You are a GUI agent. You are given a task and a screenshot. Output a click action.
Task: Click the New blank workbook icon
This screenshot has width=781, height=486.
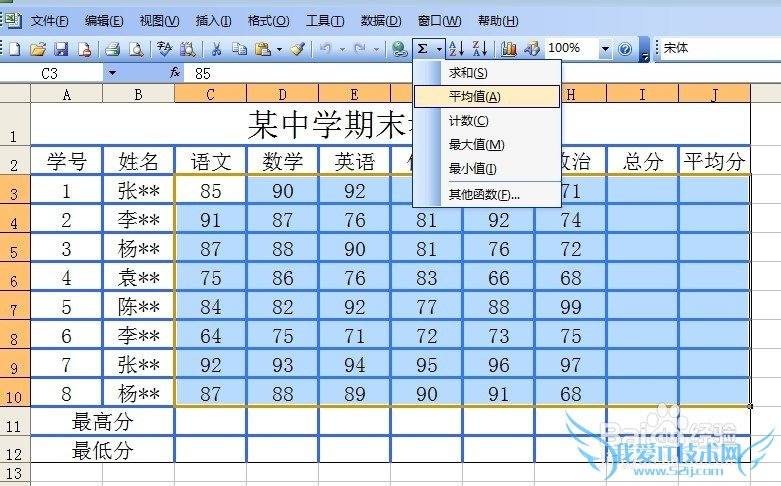click(14, 49)
